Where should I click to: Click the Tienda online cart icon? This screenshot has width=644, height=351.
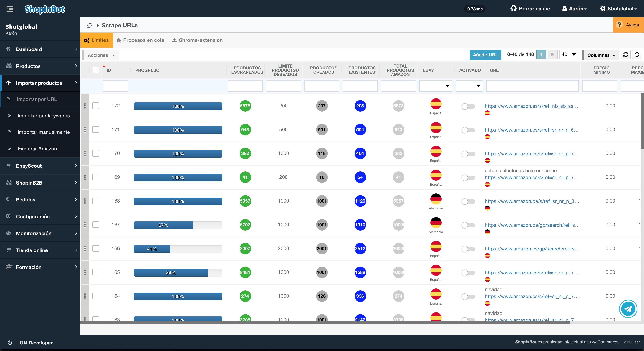click(x=8, y=250)
